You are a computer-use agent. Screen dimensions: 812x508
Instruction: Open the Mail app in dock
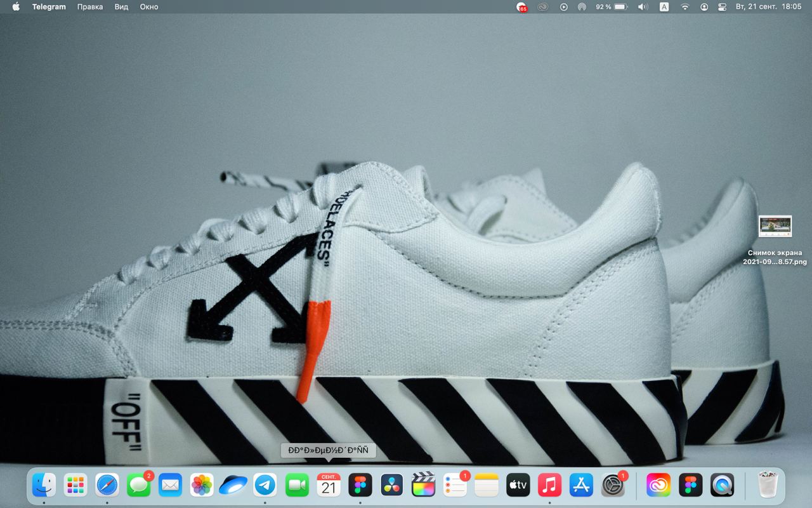(x=170, y=485)
